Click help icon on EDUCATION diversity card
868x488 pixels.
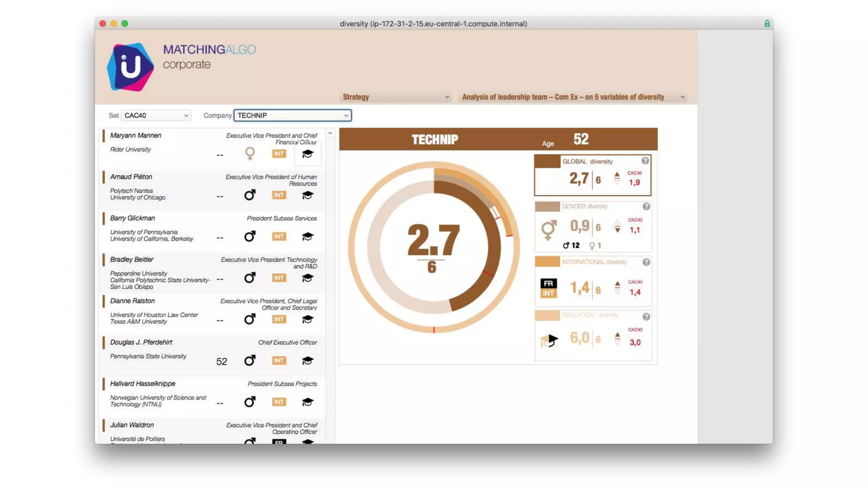(x=646, y=317)
